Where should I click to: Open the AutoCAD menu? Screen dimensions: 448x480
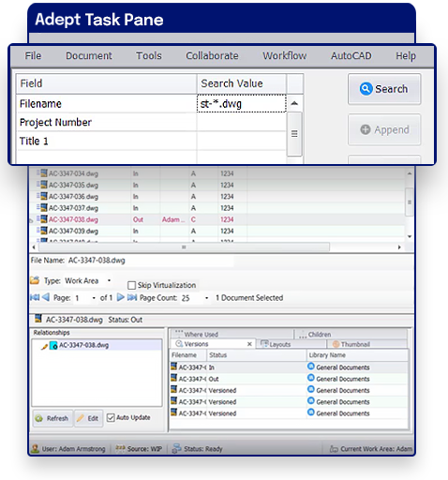[351, 56]
